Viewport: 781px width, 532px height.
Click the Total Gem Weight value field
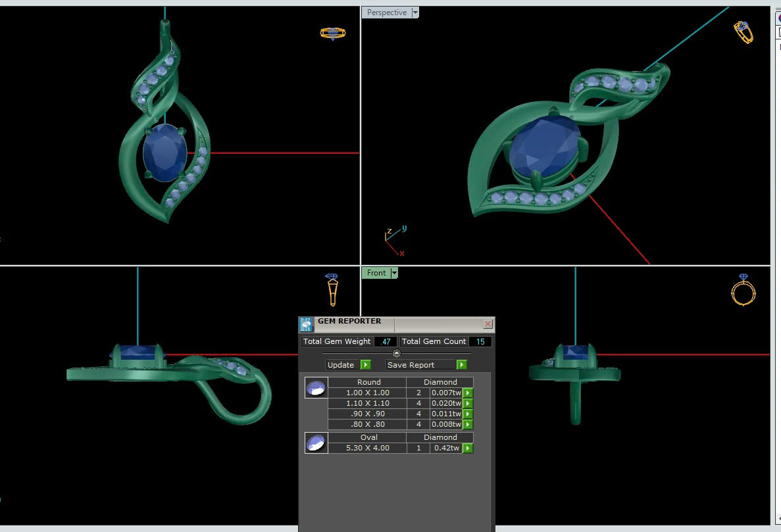coord(385,342)
